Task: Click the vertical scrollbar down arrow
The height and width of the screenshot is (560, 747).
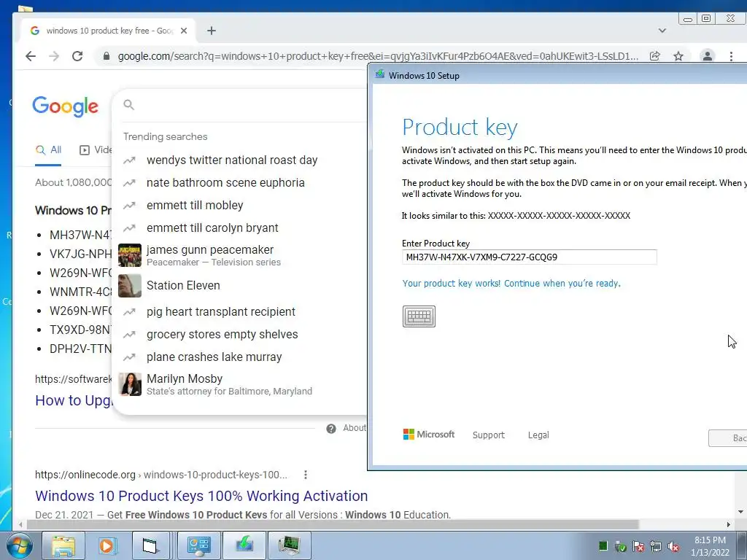Action: (x=740, y=512)
